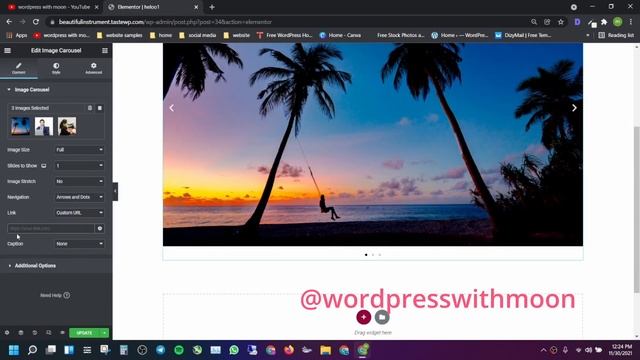Viewport: 640px width, 360px height.
Task: Open the Image Stretch dropdown
Action: point(80,181)
